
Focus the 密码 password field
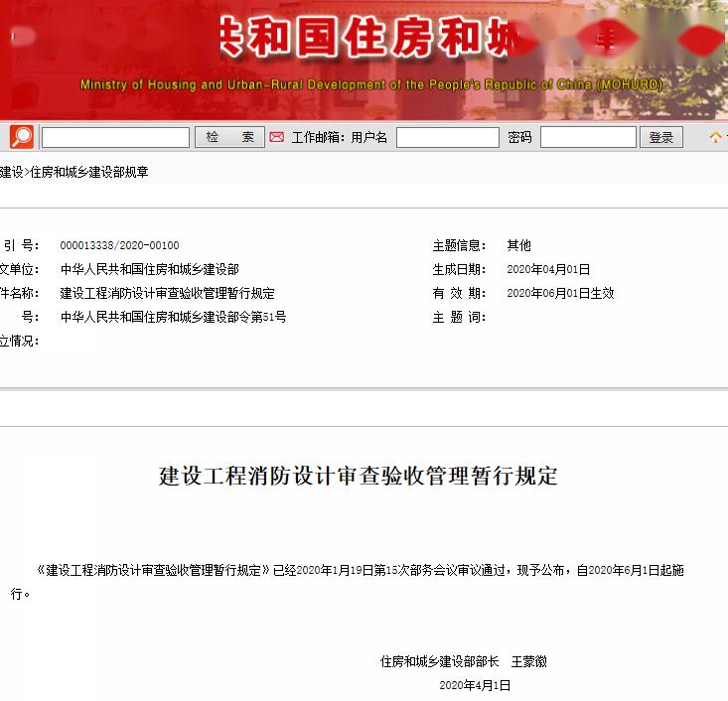tap(588, 137)
